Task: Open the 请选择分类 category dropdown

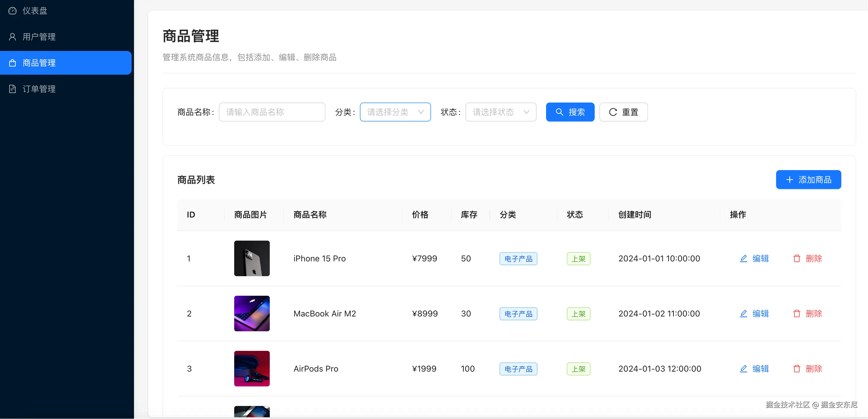Action: [395, 112]
